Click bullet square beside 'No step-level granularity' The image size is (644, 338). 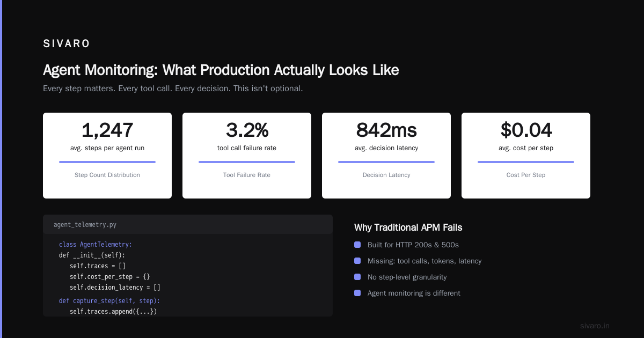tap(357, 277)
